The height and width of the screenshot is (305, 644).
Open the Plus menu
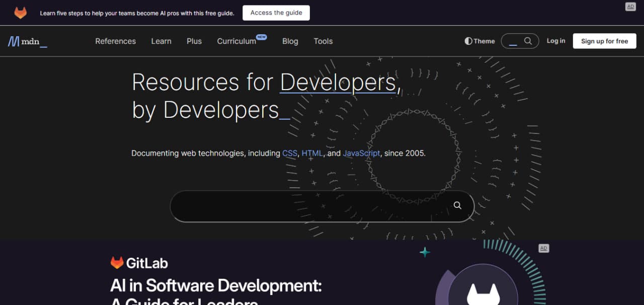tap(194, 41)
